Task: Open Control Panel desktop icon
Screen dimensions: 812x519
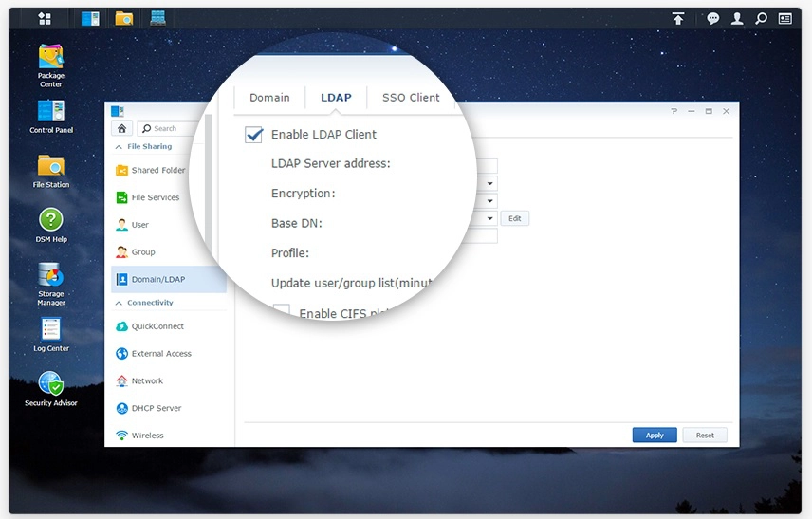Action: point(51,117)
